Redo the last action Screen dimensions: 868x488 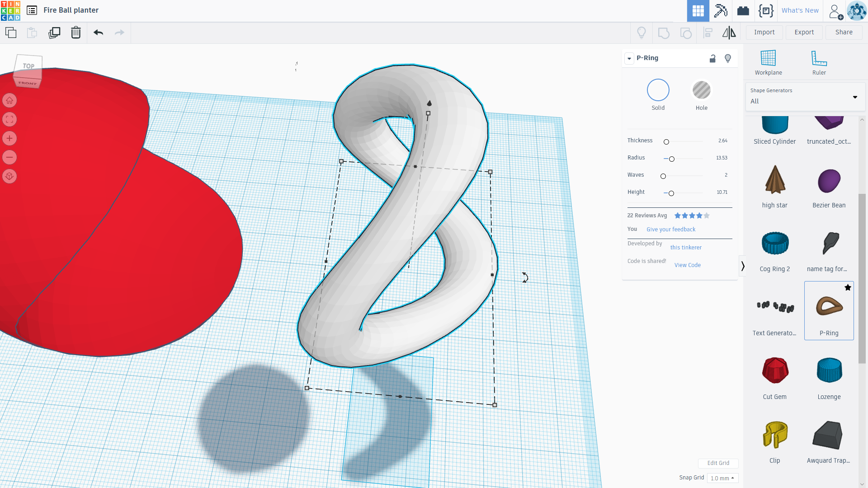(x=119, y=33)
